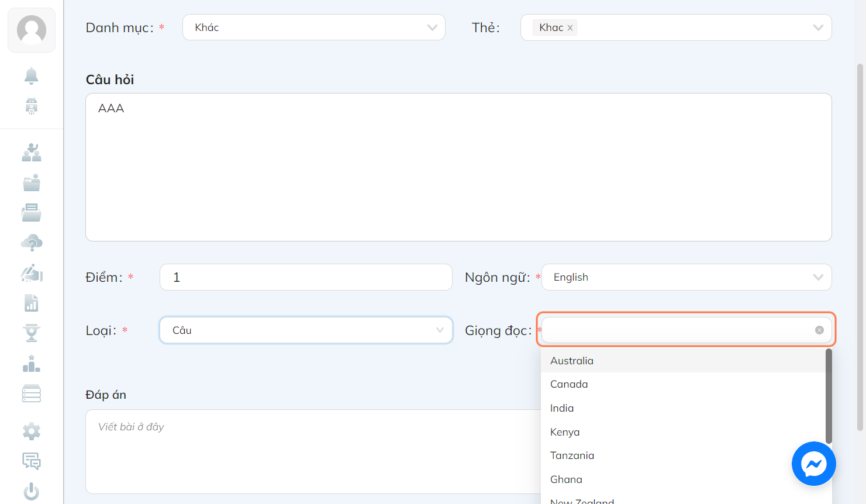
Task: Click the voice dropdown list scrollbar
Action: click(x=829, y=396)
